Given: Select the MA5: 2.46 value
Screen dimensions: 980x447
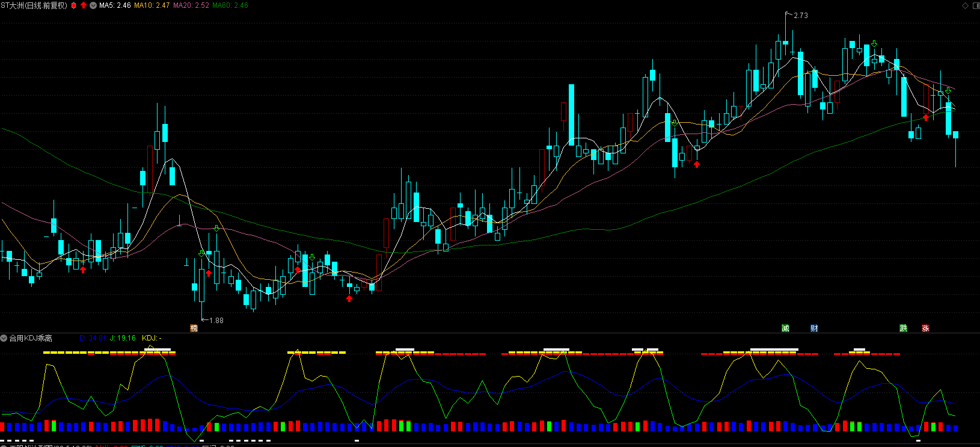Looking at the screenshot, I should tap(115, 5).
